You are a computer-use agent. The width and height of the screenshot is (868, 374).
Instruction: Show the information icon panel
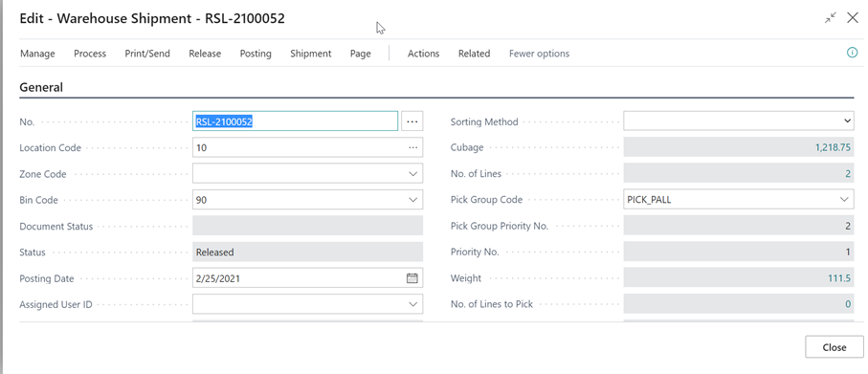(853, 53)
